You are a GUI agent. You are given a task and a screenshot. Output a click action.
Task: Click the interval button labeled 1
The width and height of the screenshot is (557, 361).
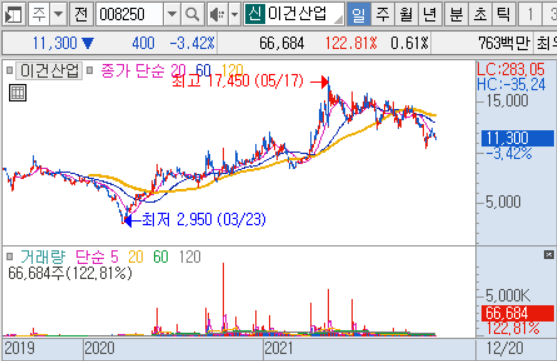(530, 15)
